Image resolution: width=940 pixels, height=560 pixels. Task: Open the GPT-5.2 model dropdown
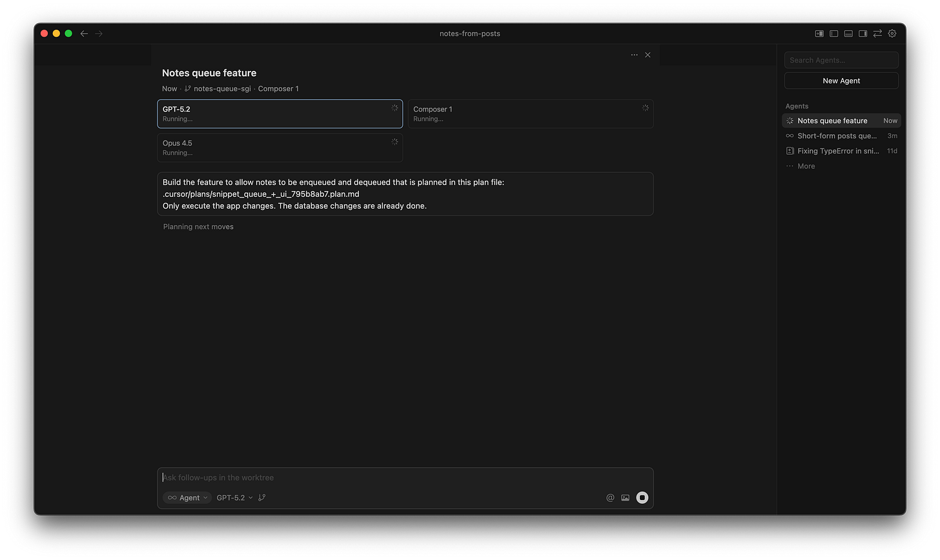coord(234,497)
